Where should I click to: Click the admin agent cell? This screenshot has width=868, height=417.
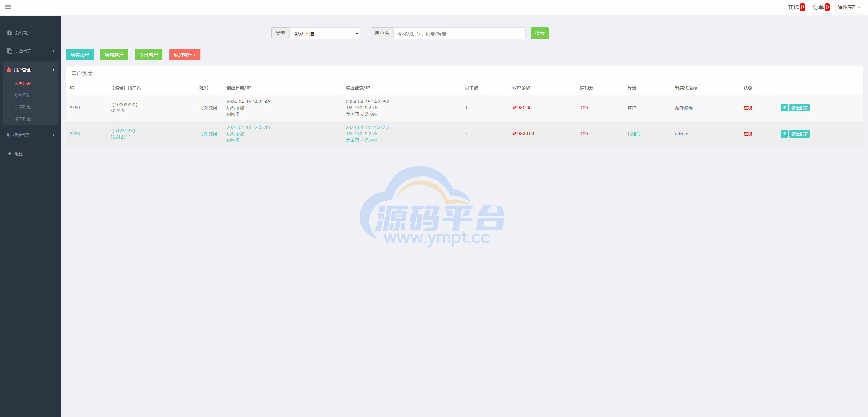pyautogui.click(x=682, y=134)
